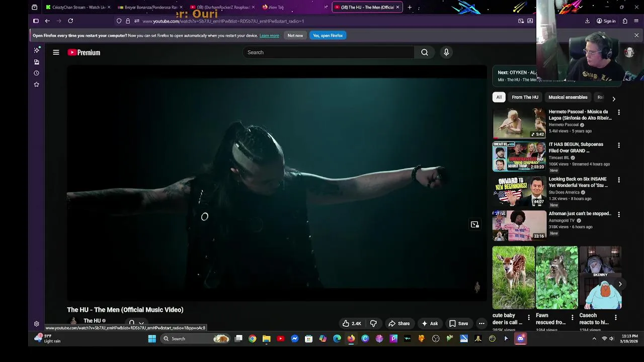Open the Learn more link
The image size is (644, 362).
[x=269, y=36]
